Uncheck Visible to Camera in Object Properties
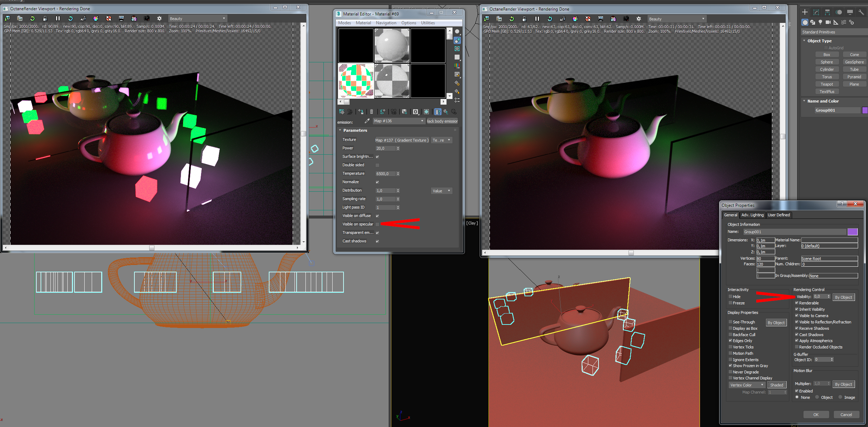This screenshot has width=868, height=427. click(797, 316)
